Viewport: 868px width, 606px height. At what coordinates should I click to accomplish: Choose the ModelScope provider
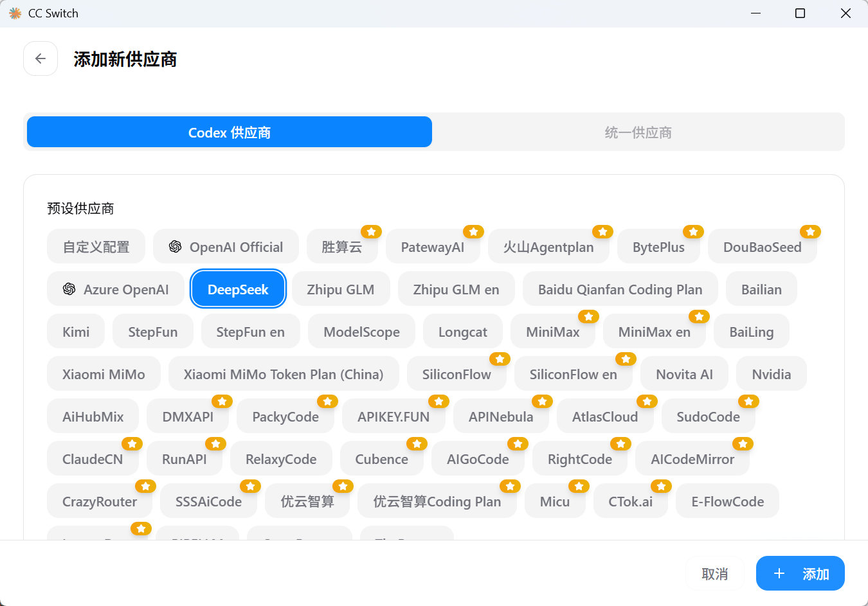[362, 332]
